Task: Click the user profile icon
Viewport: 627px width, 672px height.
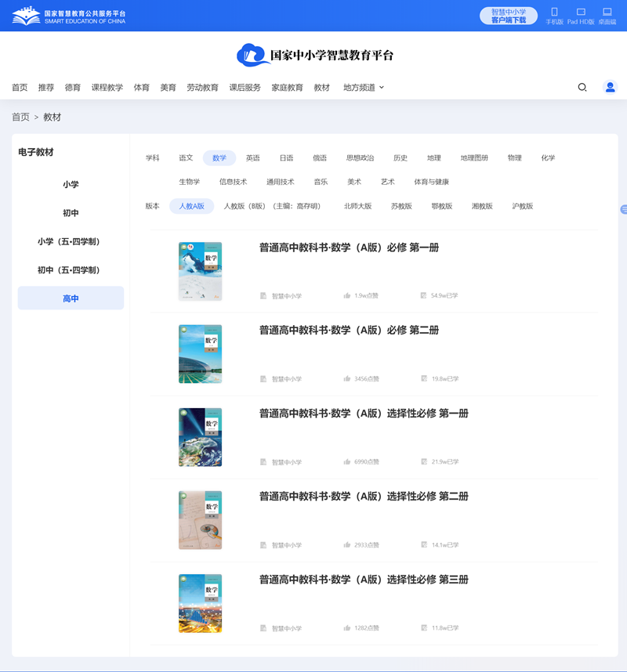Action: [610, 87]
